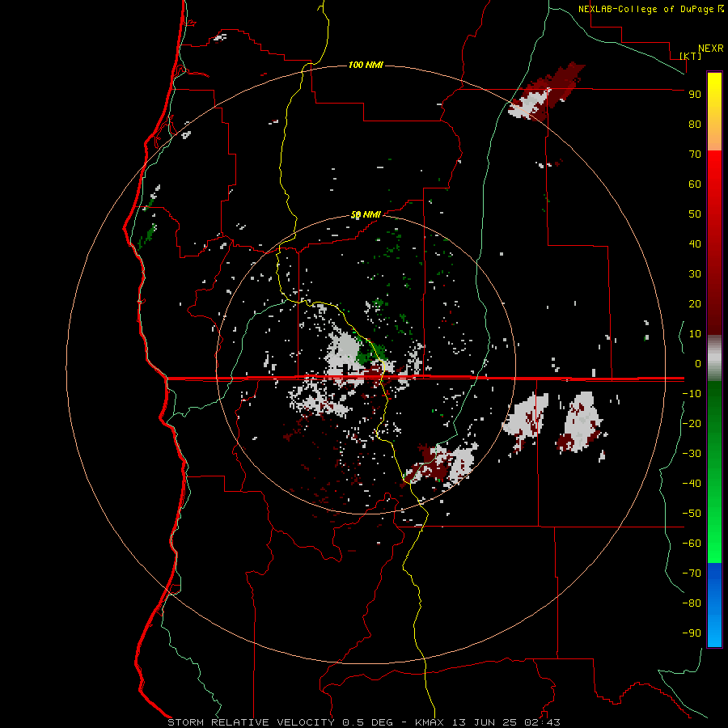This screenshot has height=728, width=728.
Task: Pick the gray zero-velocity segment of the color bar
Action: [714, 358]
